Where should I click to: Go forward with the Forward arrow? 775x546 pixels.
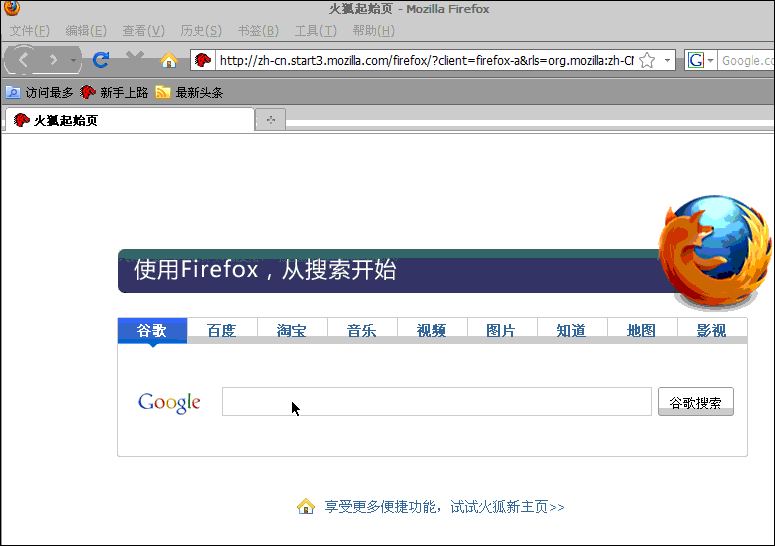point(53,60)
